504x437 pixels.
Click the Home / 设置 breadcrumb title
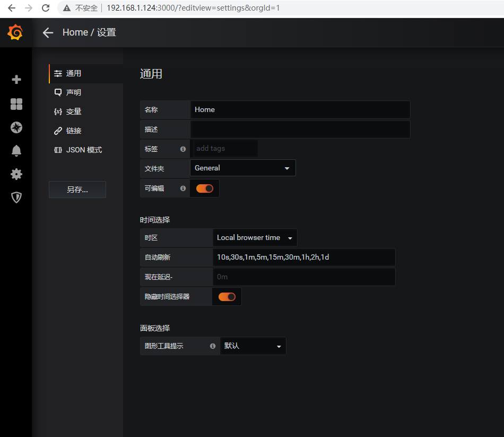pyautogui.click(x=89, y=32)
